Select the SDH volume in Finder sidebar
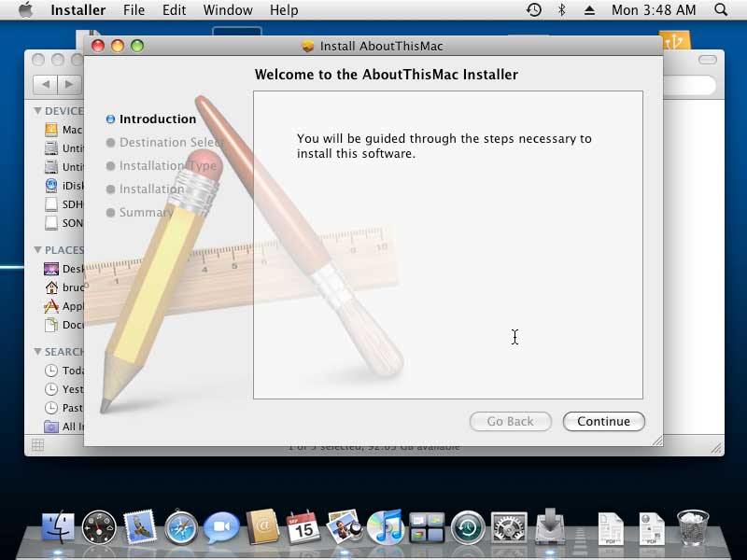 click(x=63, y=204)
